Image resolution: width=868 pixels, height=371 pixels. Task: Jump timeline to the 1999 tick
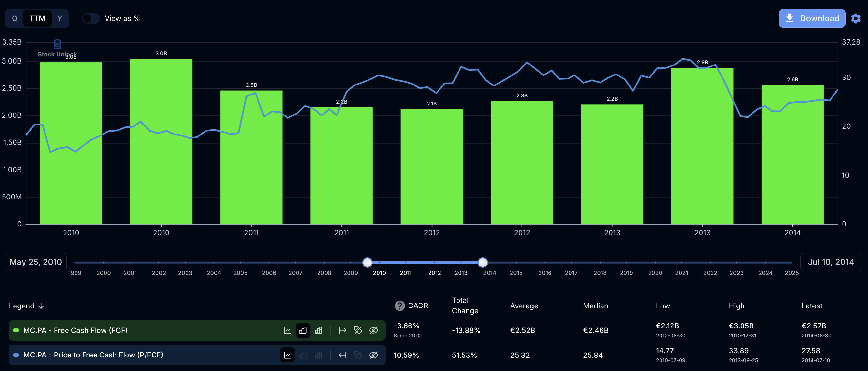pyautogui.click(x=75, y=273)
